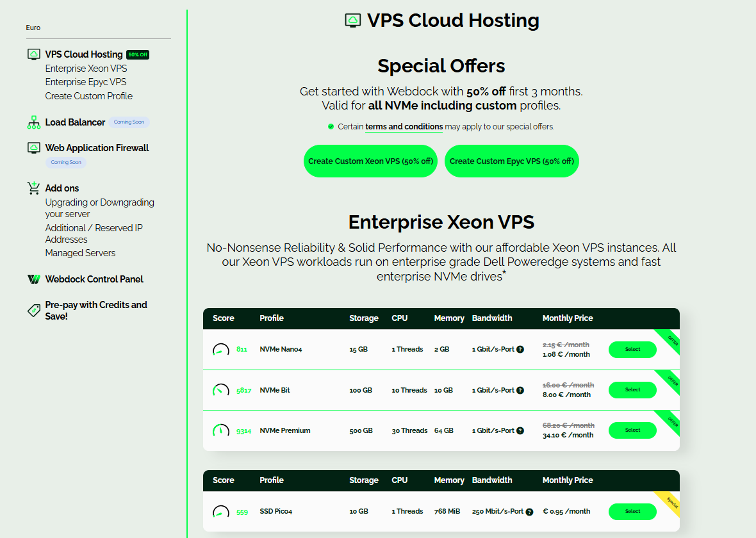Click the 811 score value
Image resolution: width=756 pixels, height=538 pixels.
tap(242, 350)
